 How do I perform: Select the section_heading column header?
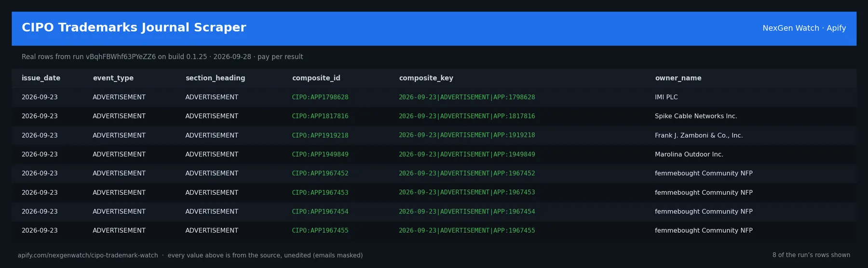pos(215,78)
